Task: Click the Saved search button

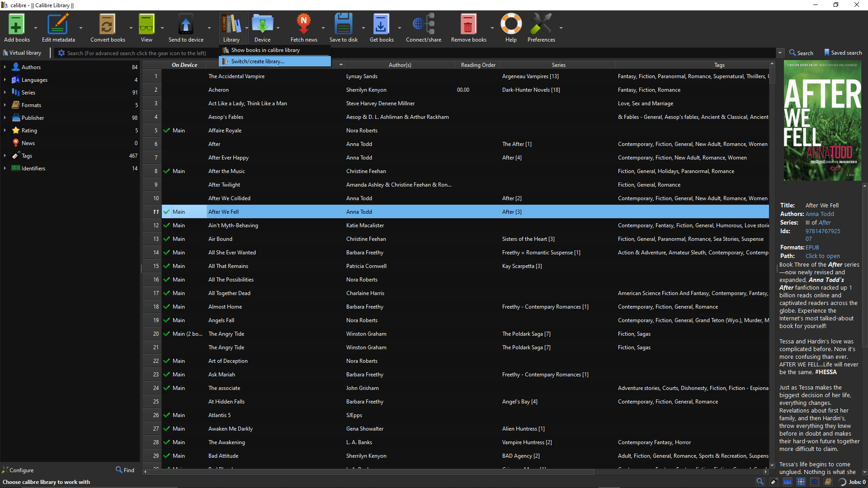Action: coord(843,53)
